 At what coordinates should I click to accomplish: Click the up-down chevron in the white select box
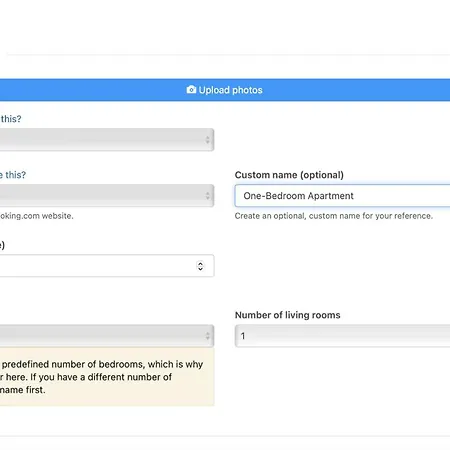(200, 266)
